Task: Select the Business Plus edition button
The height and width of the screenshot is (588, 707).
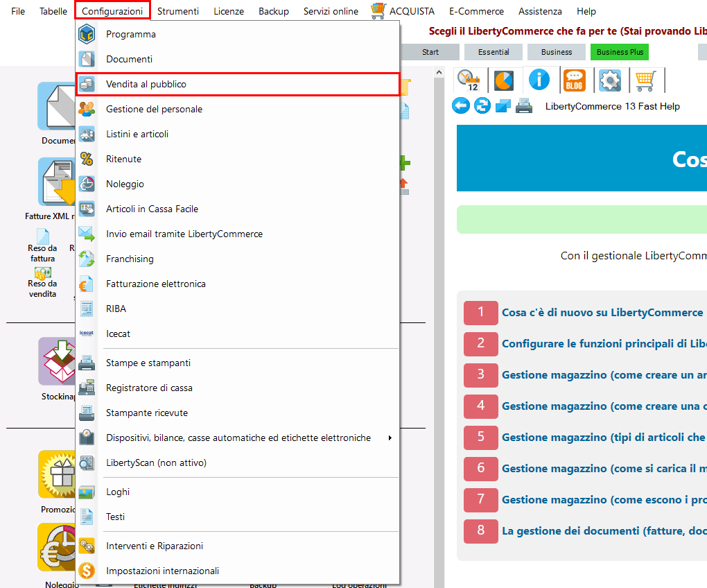Action: [620, 52]
